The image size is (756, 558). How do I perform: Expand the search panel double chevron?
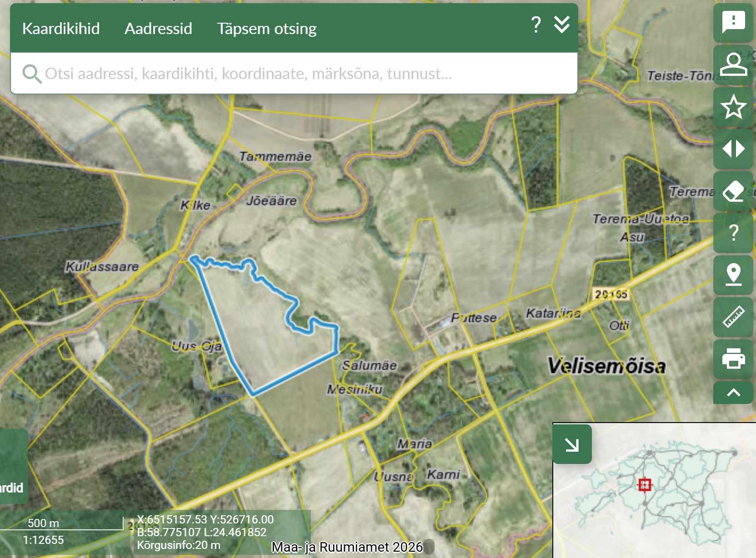tap(562, 25)
